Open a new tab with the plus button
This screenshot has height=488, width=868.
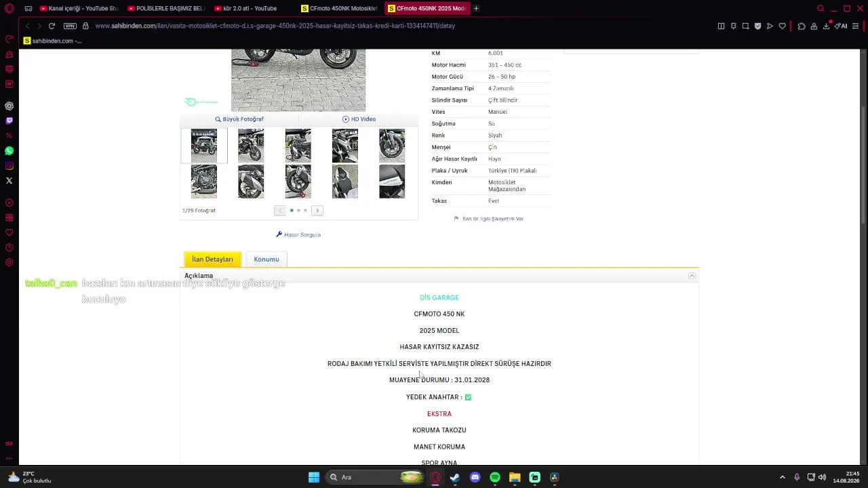[476, 8]
